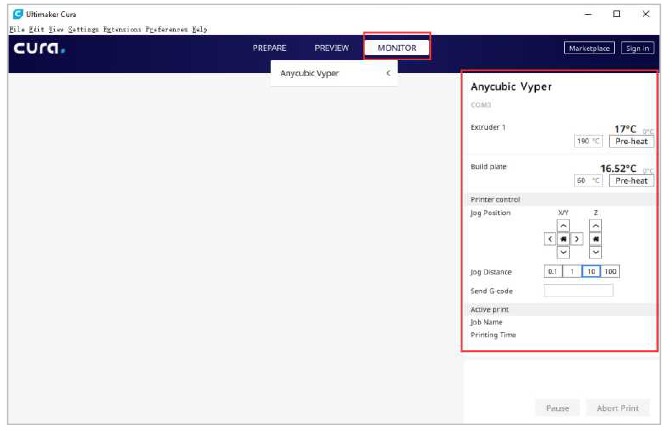Click the Pause button
This screenshot has width=672, height=431.
click(x=558, y=408)
